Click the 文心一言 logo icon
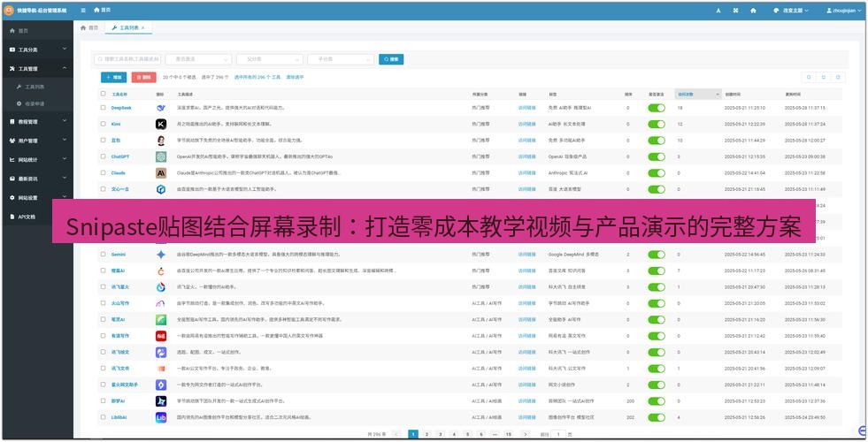The width and height of the screenshot is (868, 442). 161,189
